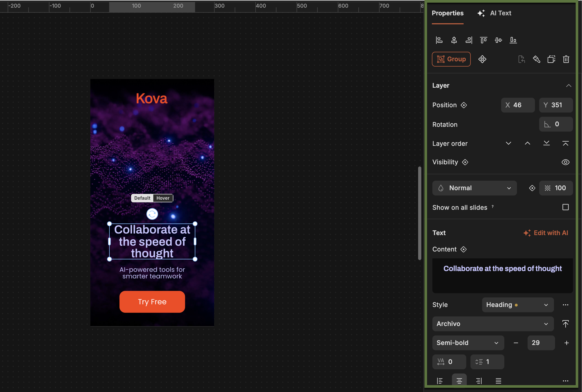Switch to Hover state toggle
Screen dimensions: 582x392
(163, 198)
